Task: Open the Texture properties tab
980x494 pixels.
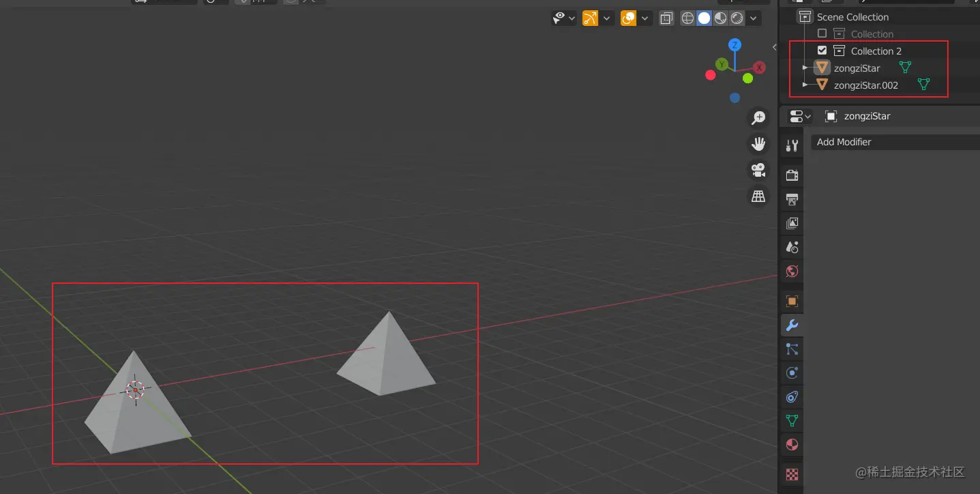Action: point(792,474)
